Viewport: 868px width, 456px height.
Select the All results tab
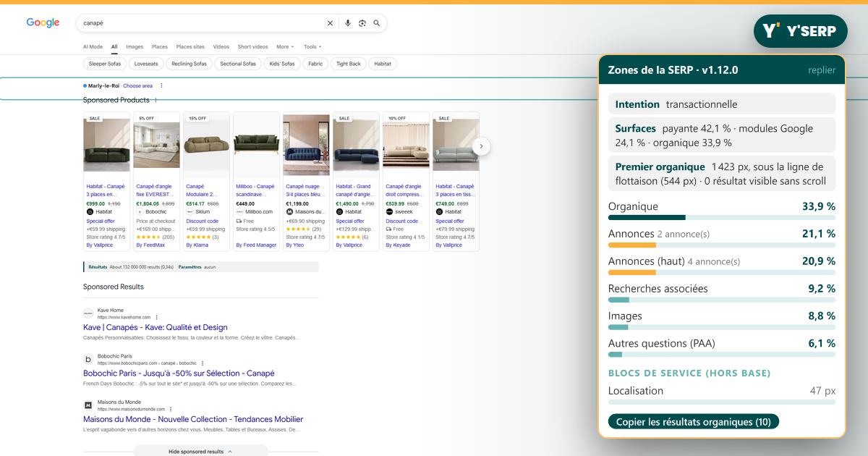pos(114,46)
